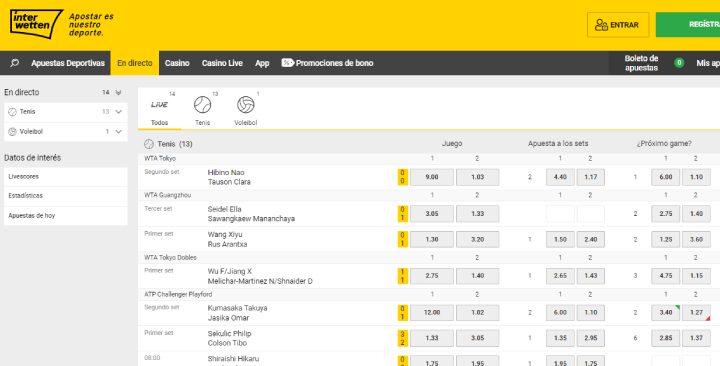Open Promociones de bono
The height and width of the screenshot is (366, 720).
(x=334, y=63)
